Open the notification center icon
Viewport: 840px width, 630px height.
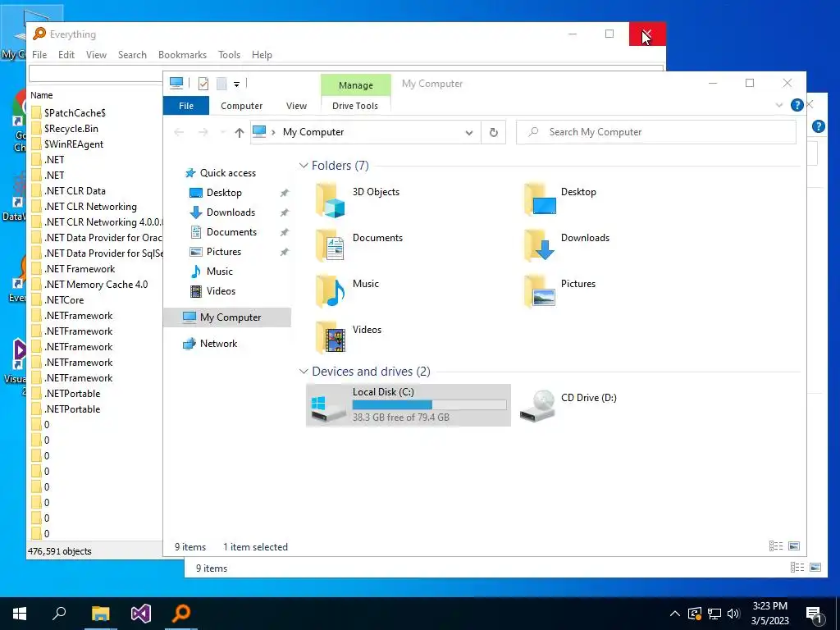click(815, 614)
